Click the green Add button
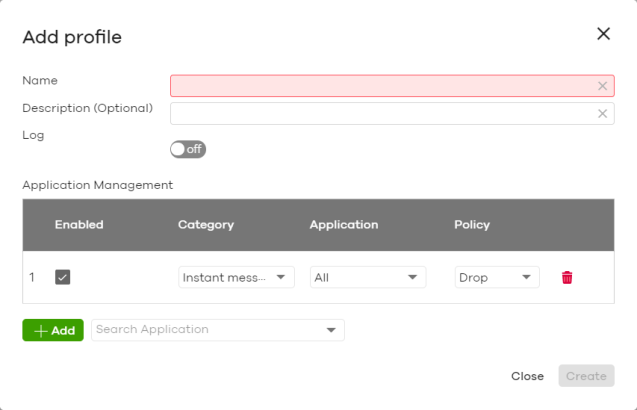Screen dimensions: 637x410 coord(53,330)
